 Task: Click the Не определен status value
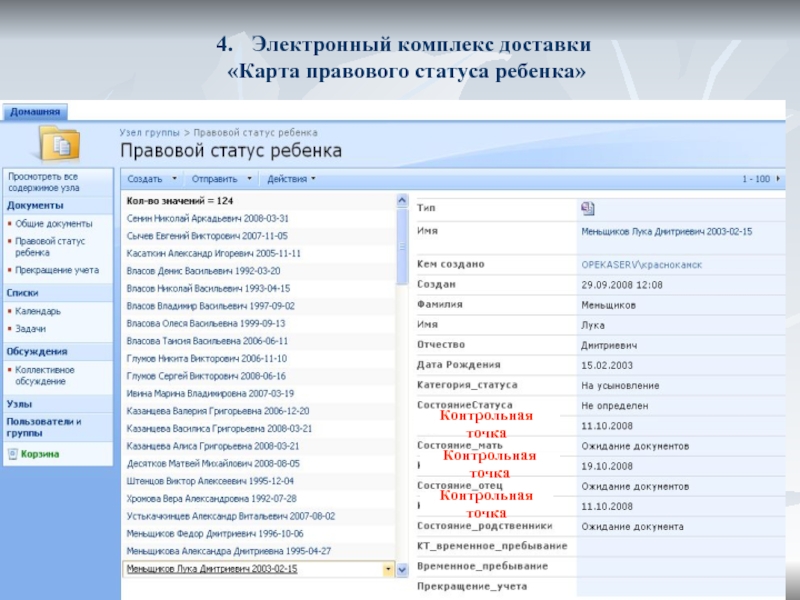(x=614, y=406)
